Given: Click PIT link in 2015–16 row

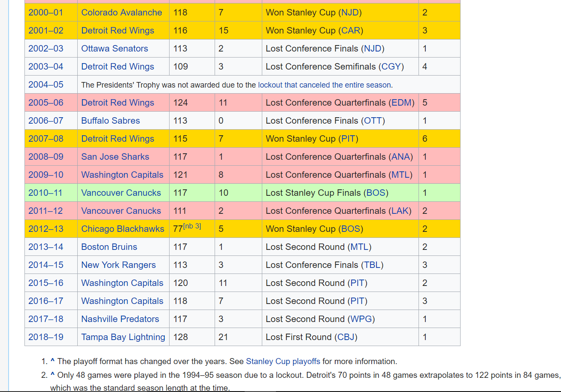Looking at the screenshot, I should pyautogui.click(x=357, y=283).
